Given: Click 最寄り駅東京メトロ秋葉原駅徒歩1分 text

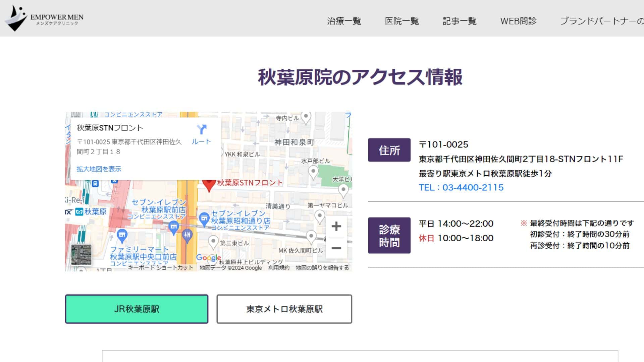Looking at the screenshot, I should [485, 174].
